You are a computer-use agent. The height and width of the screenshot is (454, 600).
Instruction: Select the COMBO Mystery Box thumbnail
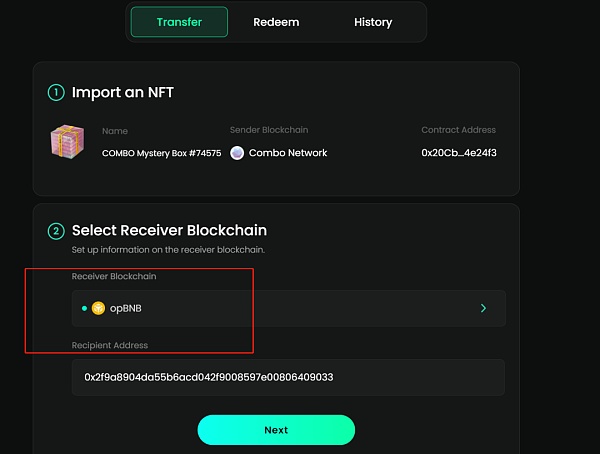coord(68,142)
